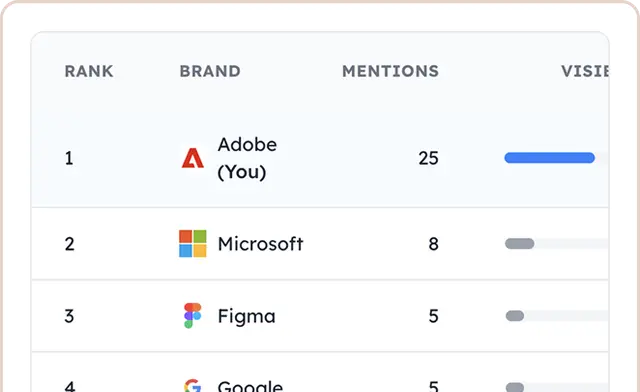Click the Figma logo icon
This screenshot has height=392, width=640.
[192, 316]
